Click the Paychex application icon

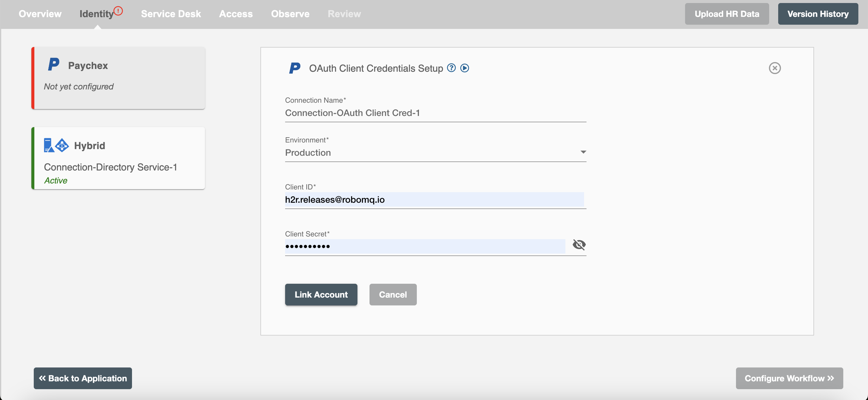coord(54,65)
